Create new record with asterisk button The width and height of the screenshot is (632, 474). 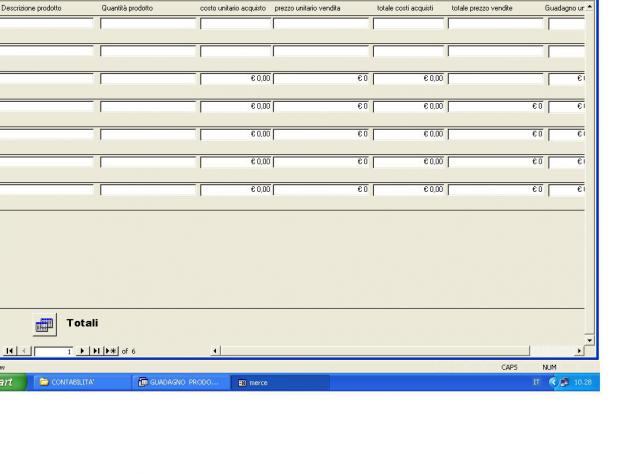111,351
